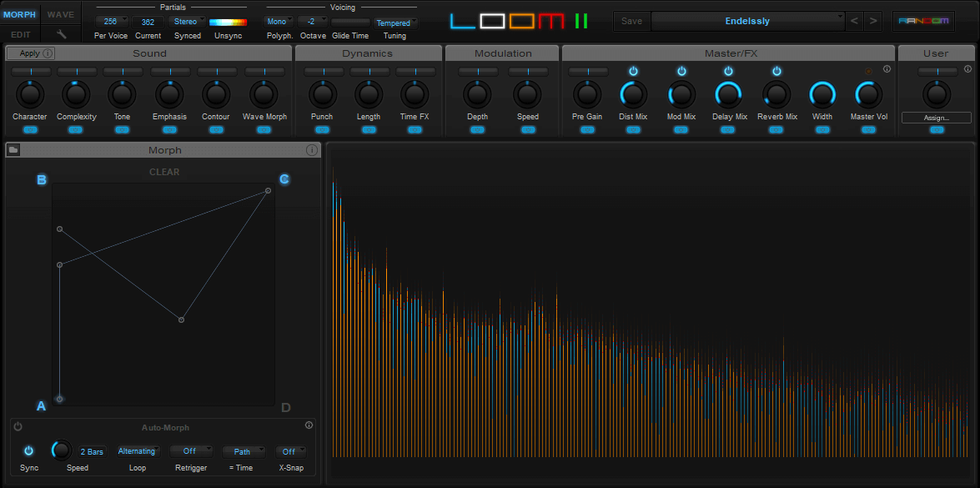Image resolution: width=980 pixels, height=488 pixels.
Task: Select morph corner A label
Action: coord(41,406)
